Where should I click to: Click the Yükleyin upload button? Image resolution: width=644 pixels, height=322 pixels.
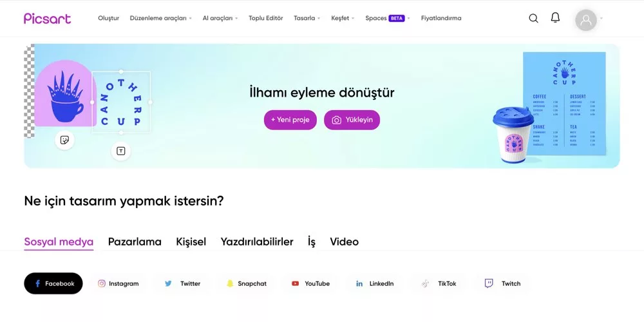(x=352, y=120)
